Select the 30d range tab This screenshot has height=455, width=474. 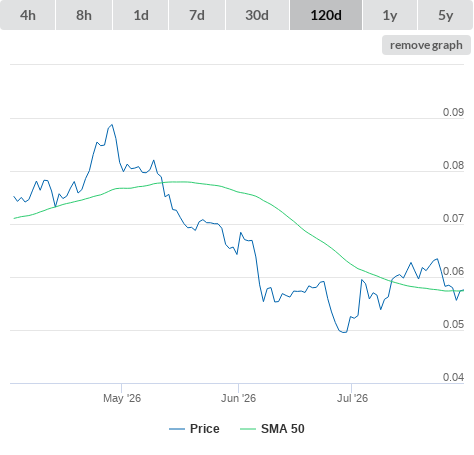point(257,15)
